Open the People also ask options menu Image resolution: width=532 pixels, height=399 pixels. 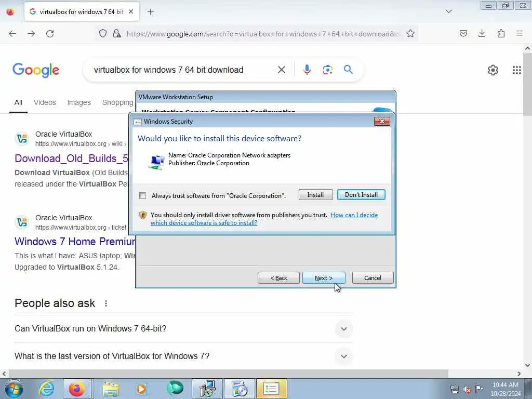[x=106, y=303]
